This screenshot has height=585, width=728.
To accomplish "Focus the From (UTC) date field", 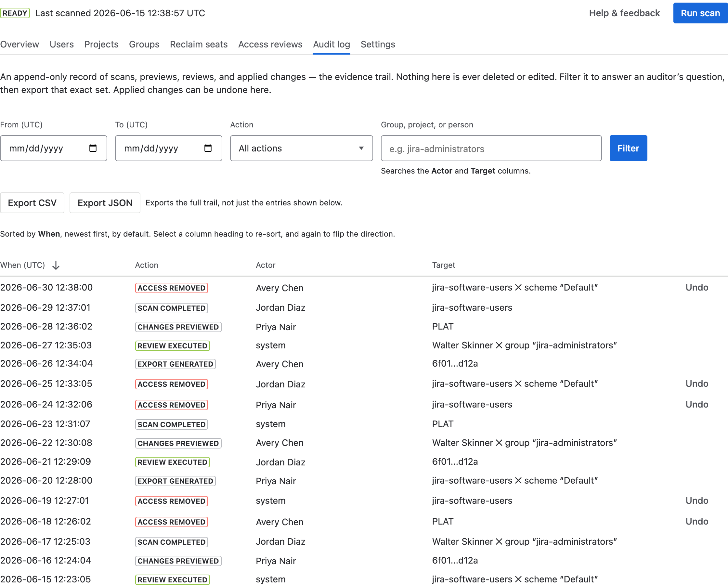I will tap(53, 148).
